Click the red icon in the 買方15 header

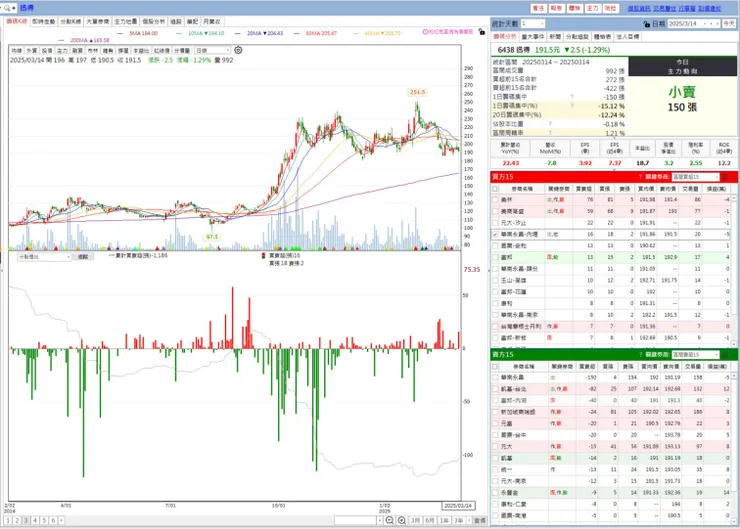[725, 177]
